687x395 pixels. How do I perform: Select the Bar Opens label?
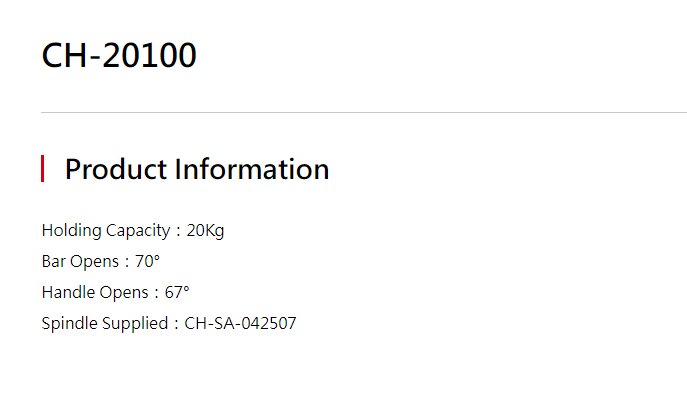(x=80, y=261)
